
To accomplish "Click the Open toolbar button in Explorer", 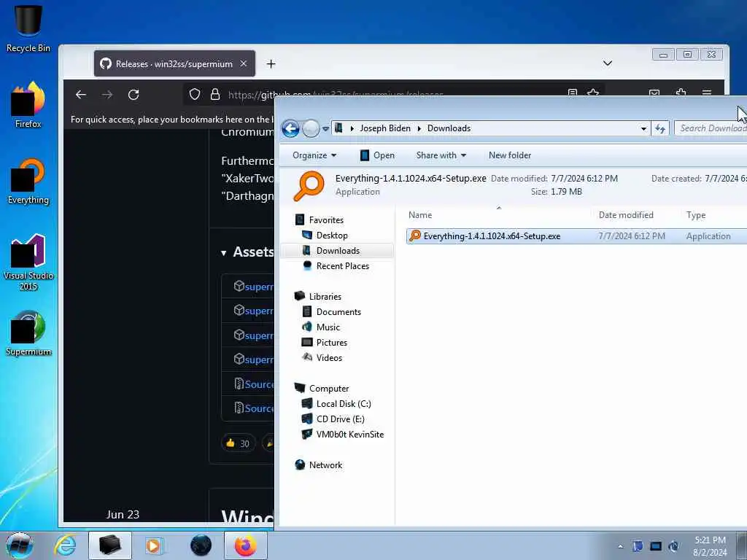I will 377,155.
